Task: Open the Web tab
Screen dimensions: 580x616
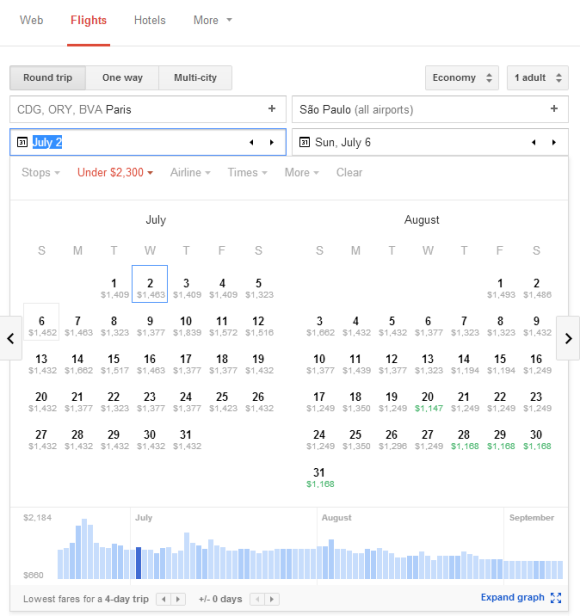Action: click(x=31, y=20)
